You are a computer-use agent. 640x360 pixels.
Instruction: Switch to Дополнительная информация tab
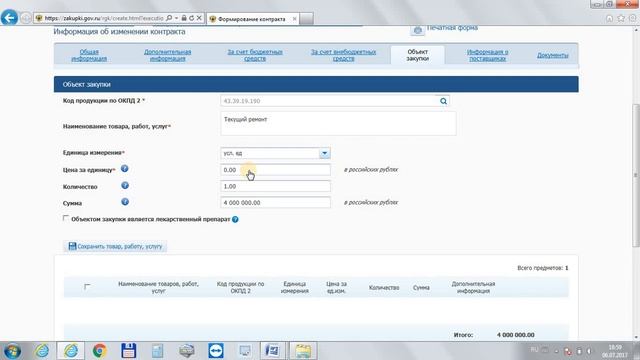click(x=167, y=55)
